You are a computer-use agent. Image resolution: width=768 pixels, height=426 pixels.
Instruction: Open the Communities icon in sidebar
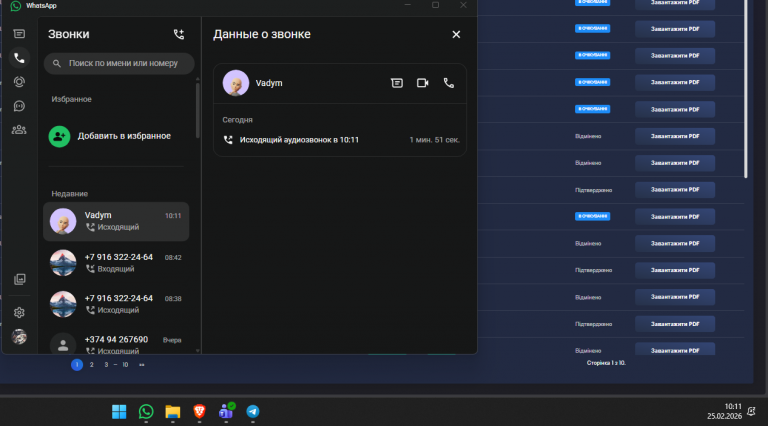coord(19,130)
